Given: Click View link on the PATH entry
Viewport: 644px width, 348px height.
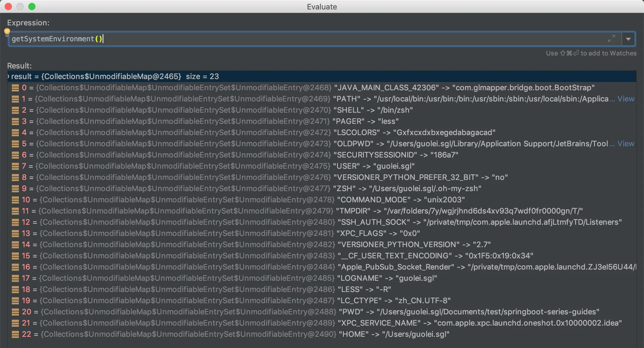Looking at the screenshot, I should coord(626,99).
